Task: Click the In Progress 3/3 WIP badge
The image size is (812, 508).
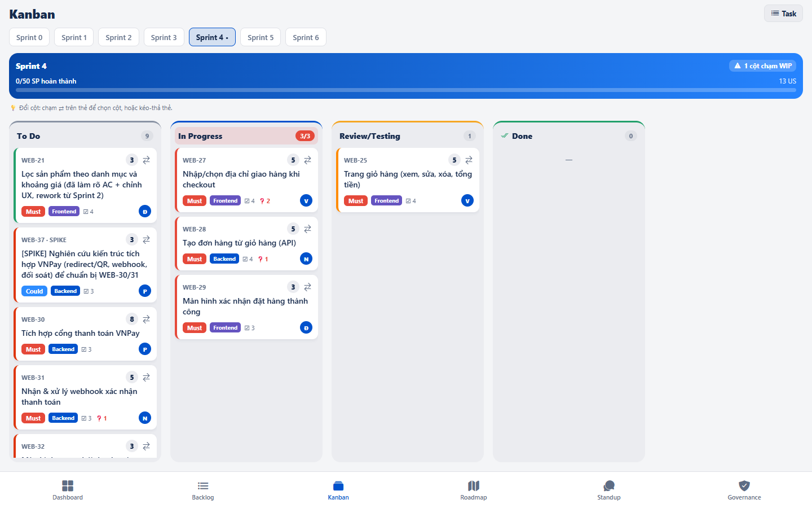Action: (x=305, y=136)
